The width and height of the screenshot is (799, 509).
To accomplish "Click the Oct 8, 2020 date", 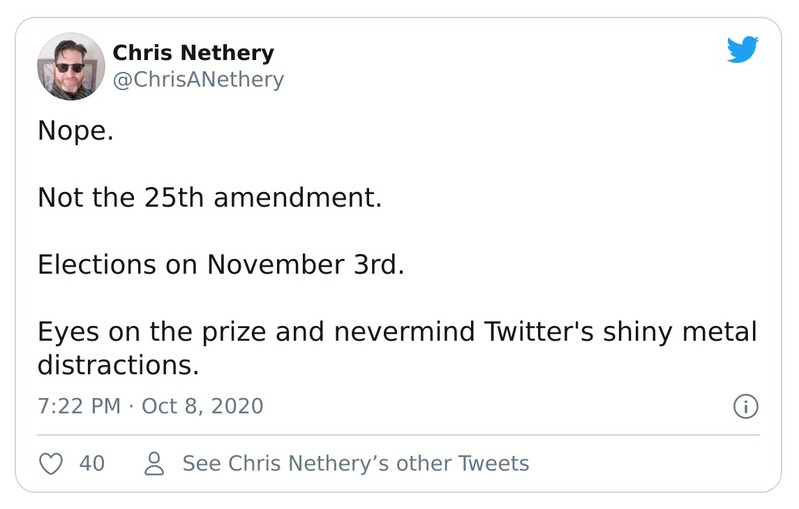I will (x=203, y=406).
